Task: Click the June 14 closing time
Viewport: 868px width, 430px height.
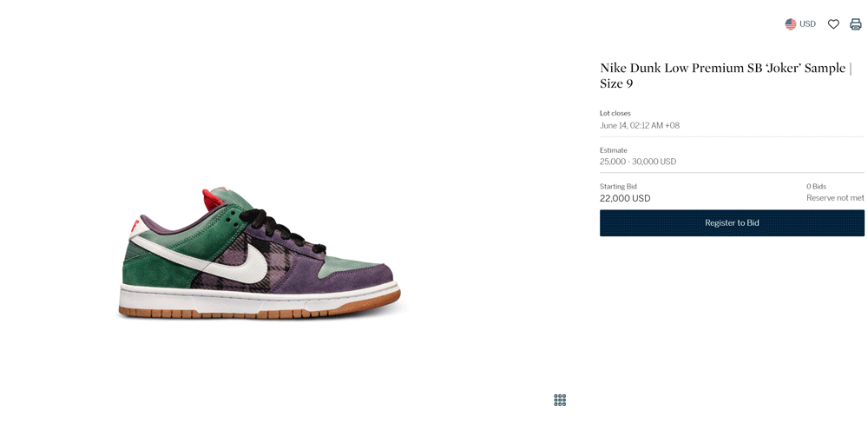Action: 640,125
